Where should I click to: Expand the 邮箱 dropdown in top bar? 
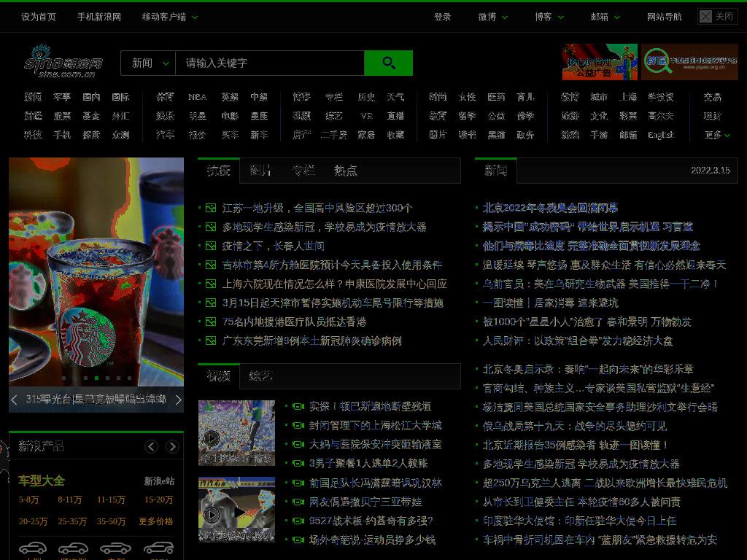coord(605,17)
